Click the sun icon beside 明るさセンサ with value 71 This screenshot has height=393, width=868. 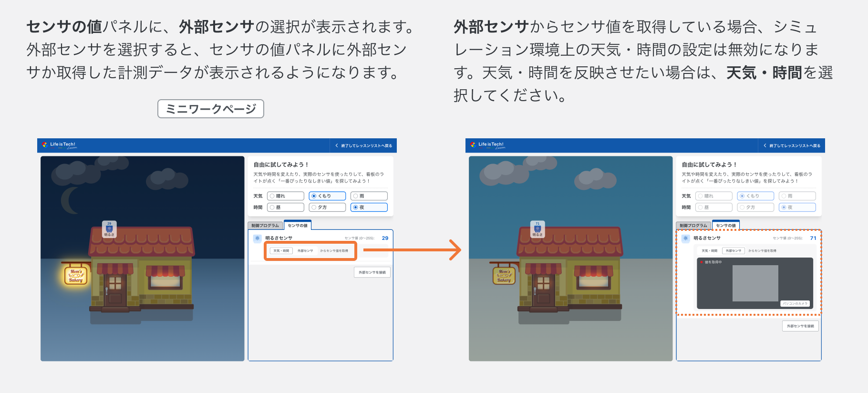(686, 238)
